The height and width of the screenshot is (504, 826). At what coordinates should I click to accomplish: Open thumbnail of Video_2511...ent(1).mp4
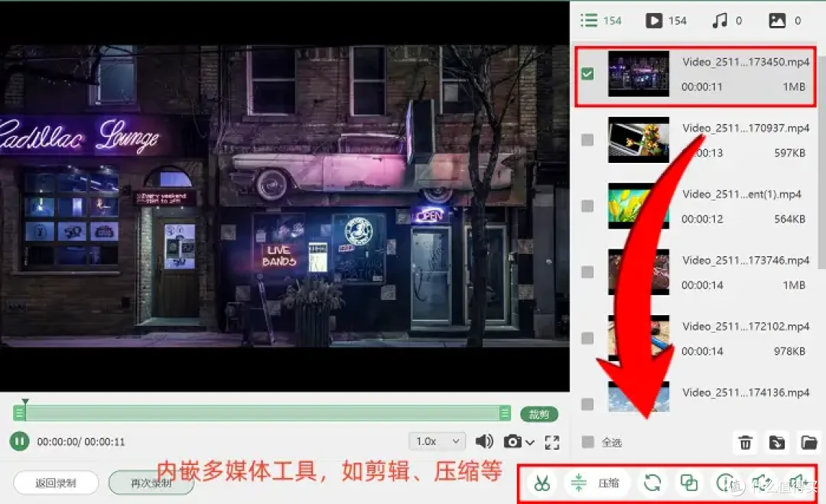[x=639, y=206]
